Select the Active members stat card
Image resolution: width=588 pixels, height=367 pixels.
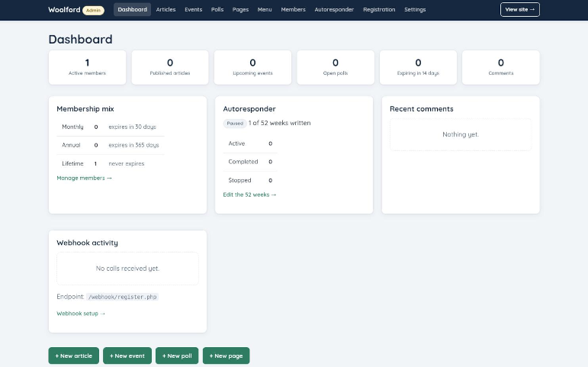coord(88,67)
